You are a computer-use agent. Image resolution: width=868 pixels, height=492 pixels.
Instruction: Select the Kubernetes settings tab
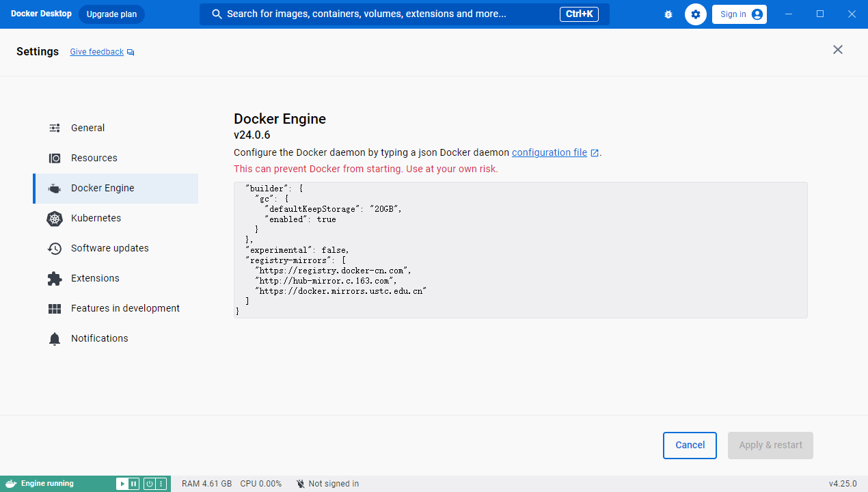[x=116, y=219]
